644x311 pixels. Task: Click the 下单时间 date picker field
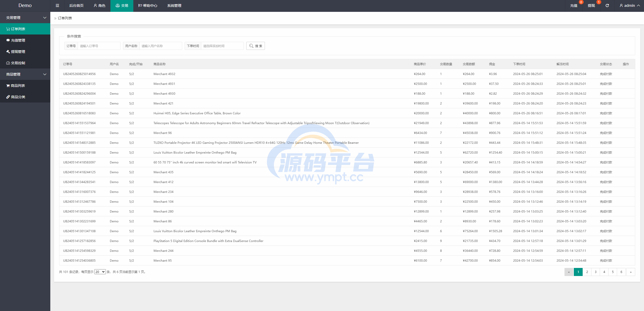pos(222,46)
